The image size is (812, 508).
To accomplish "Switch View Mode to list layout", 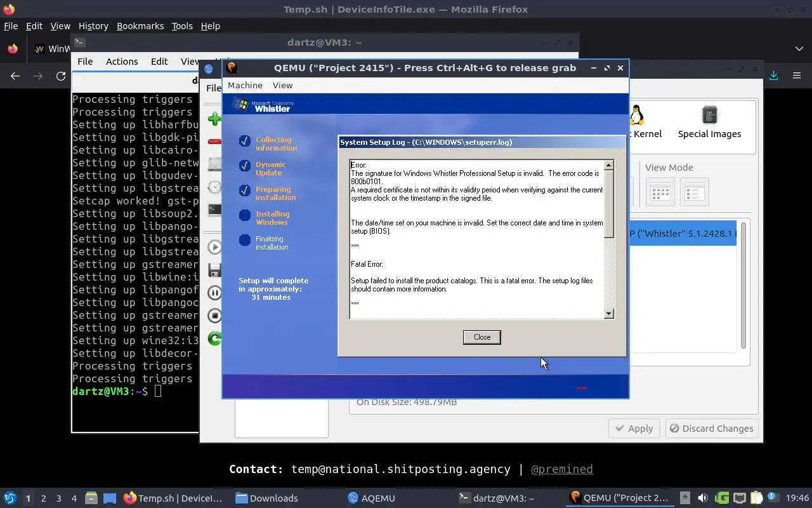I will pos(695,192).
